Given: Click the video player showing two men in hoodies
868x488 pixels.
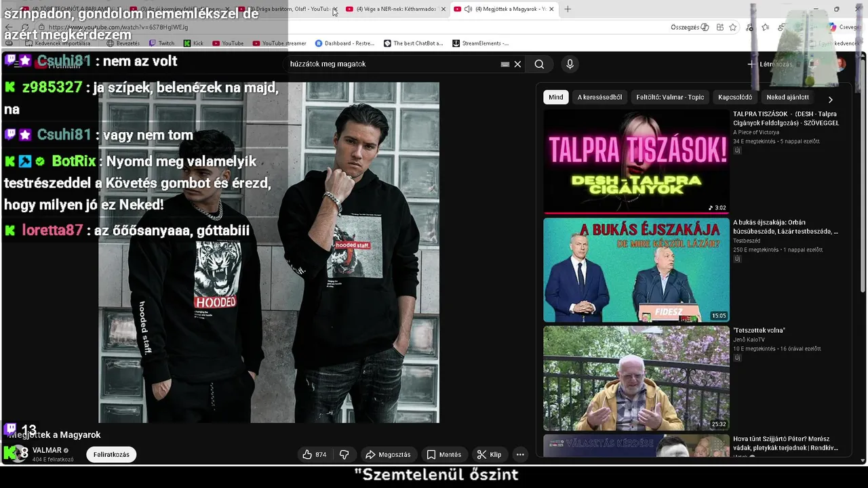Looking at the screenshot, I should (269, 252).
